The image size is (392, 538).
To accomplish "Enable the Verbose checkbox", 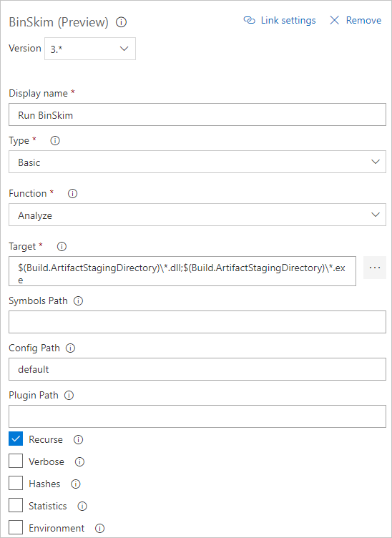I will (16, 461).
